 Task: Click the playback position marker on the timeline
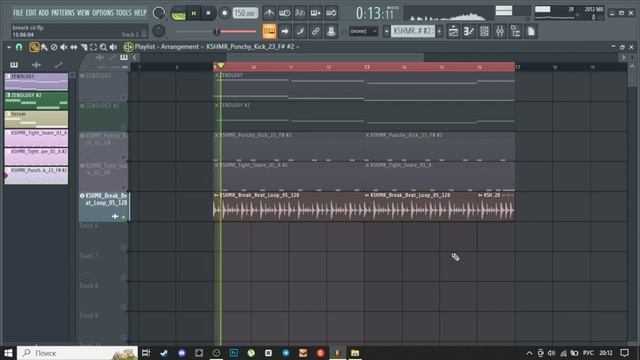220,66
